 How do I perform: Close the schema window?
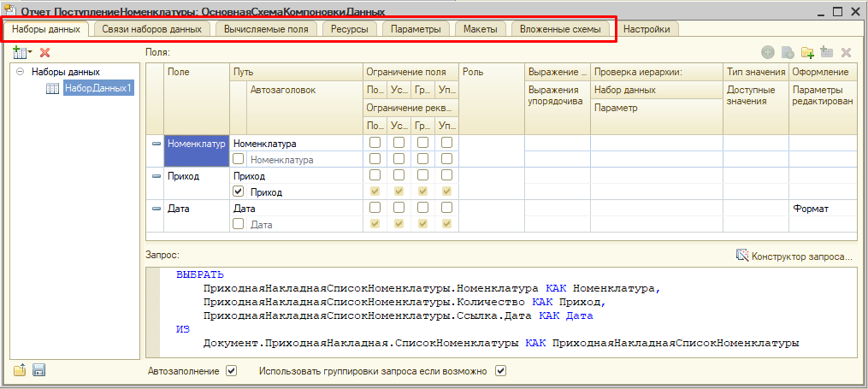(x=854, y=11)
